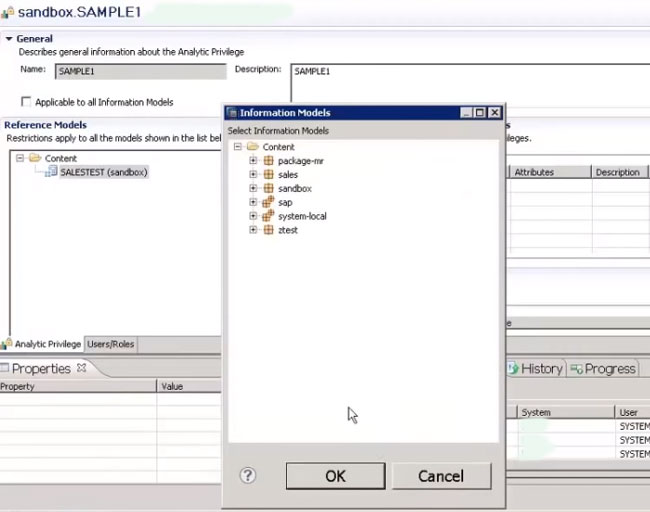Collapse the General section
This screenshot has height=512, width=650.
point(9,39)
